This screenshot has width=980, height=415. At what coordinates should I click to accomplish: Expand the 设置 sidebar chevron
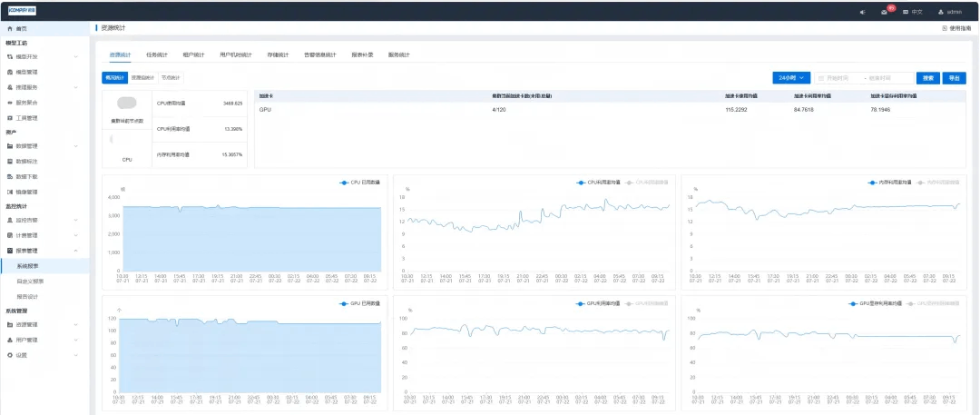point(75,355)
